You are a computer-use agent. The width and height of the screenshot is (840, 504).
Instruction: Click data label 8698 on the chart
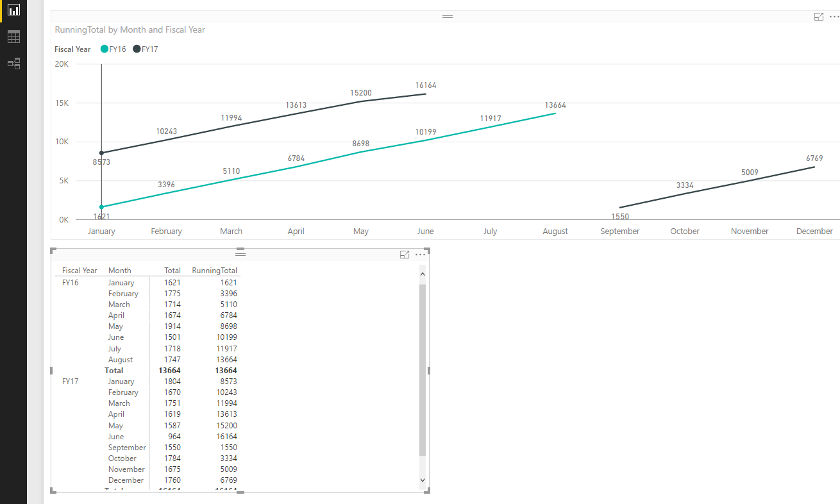[361, 144]
